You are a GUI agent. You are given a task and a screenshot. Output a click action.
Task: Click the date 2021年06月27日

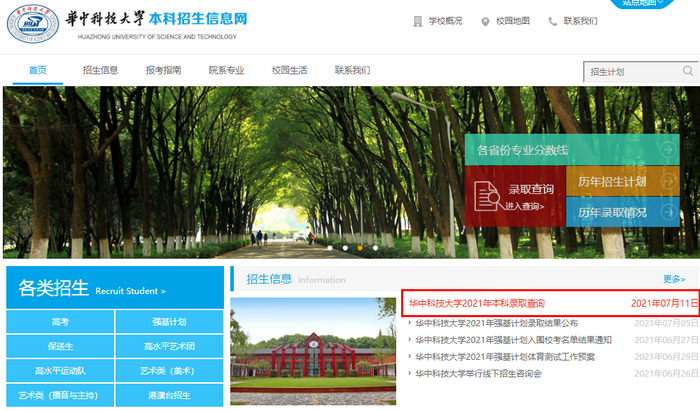pos(666,340)
